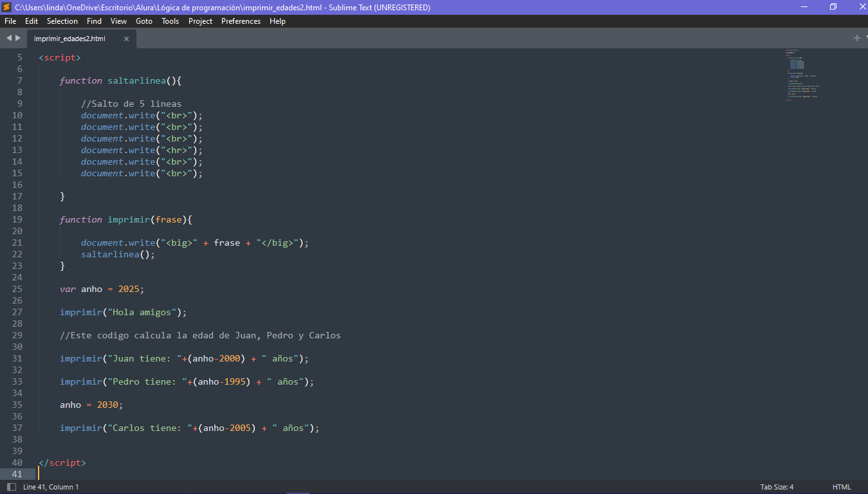Click the value 2025 on line 25
868x494 pixels.
(x=129, y=289)
